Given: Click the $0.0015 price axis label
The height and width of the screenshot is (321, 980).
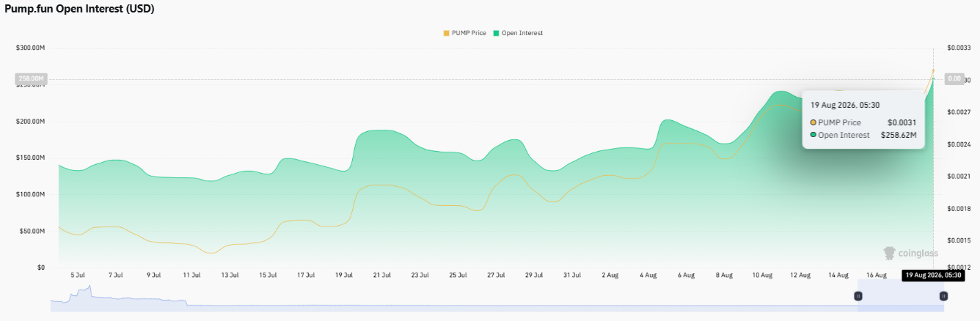Looking at the screenshot, I should tap(959, 240).
